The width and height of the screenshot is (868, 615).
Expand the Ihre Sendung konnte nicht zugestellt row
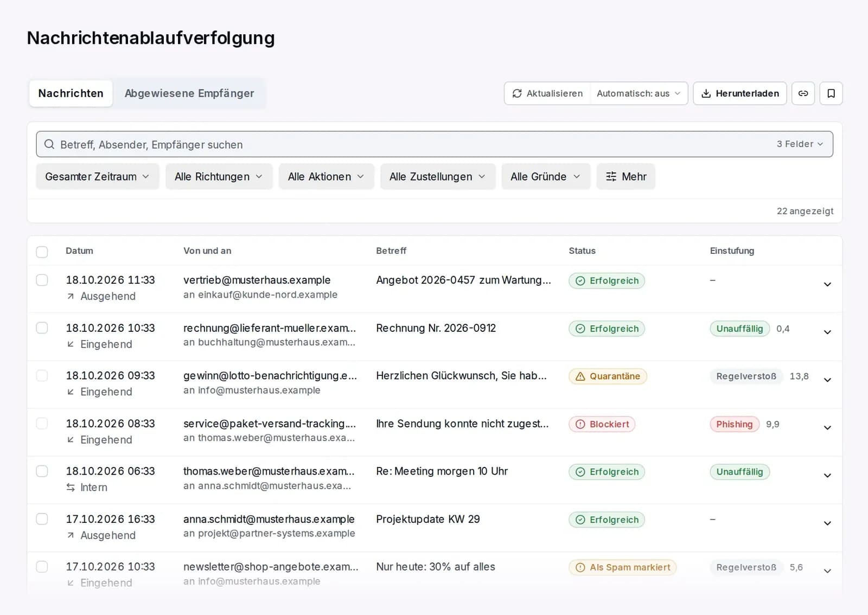pos(827,427)
